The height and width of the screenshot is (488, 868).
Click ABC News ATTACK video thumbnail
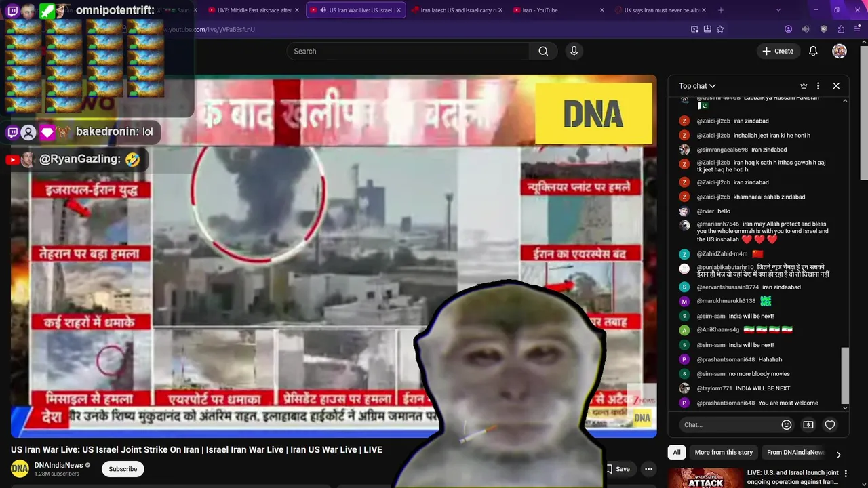point(705,479)
